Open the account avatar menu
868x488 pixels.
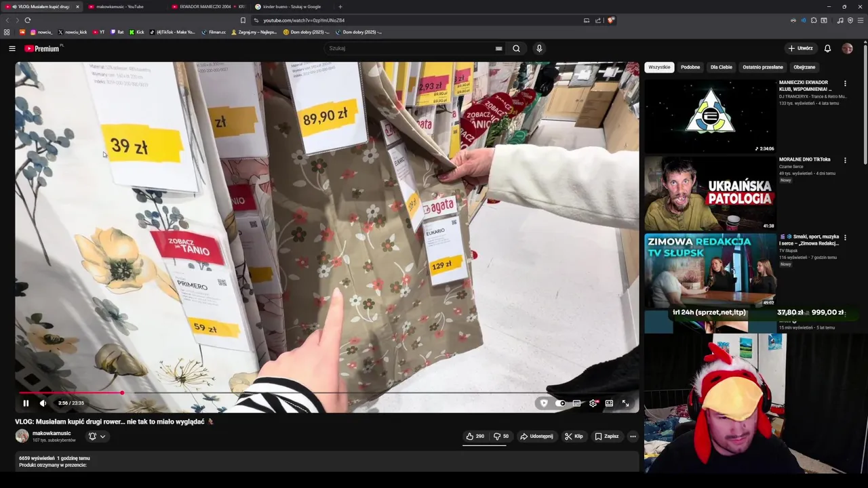[847, 49]
